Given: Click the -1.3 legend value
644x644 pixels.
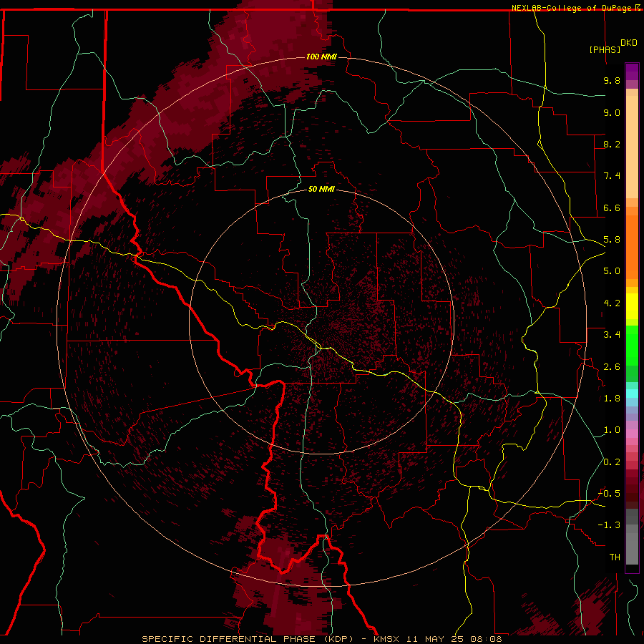Looking at the screenshot, I should [x=609, y=525].
